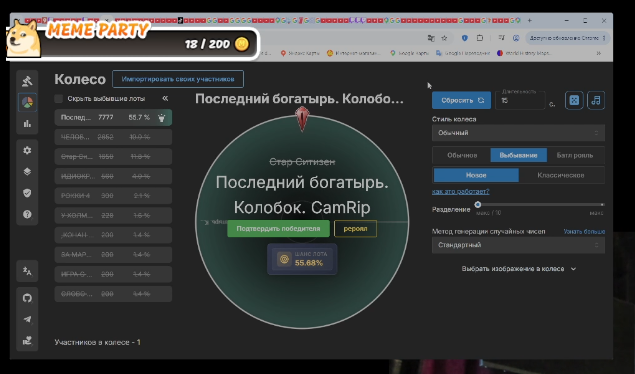Open the bar chart statistics icon
Screen dimensions: 635x374
tap(27, 123)
